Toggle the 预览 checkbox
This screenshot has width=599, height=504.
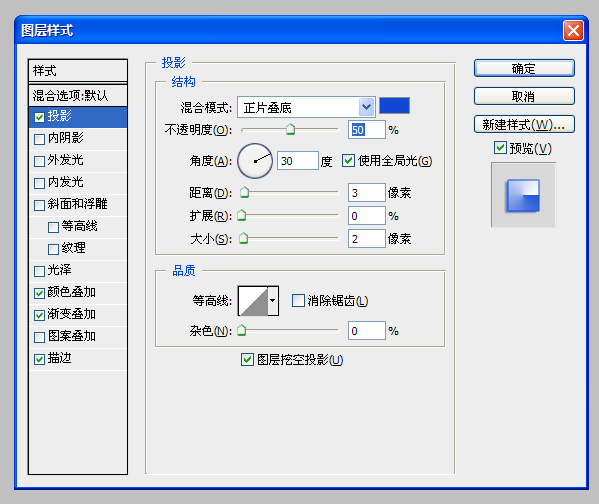click(x=500, y=148)
